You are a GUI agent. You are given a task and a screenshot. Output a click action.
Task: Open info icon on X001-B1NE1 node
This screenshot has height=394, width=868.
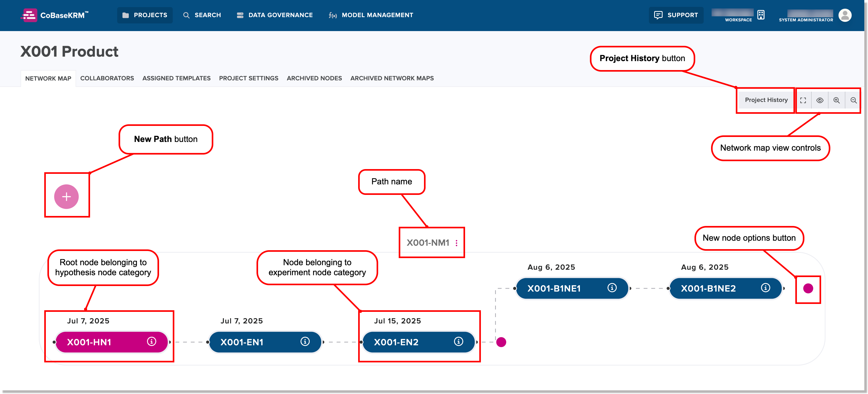[612, 288]
